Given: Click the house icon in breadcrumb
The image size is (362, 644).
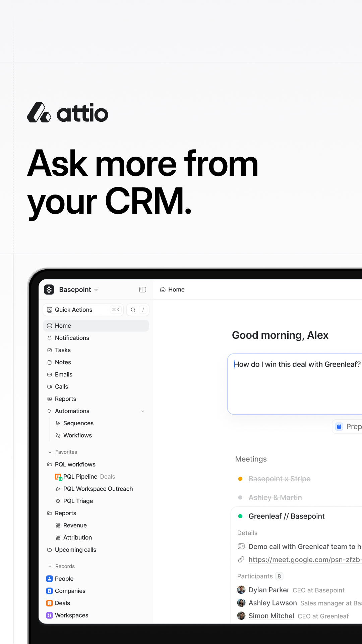Looking at the screenshot, I should click(163, 289).
